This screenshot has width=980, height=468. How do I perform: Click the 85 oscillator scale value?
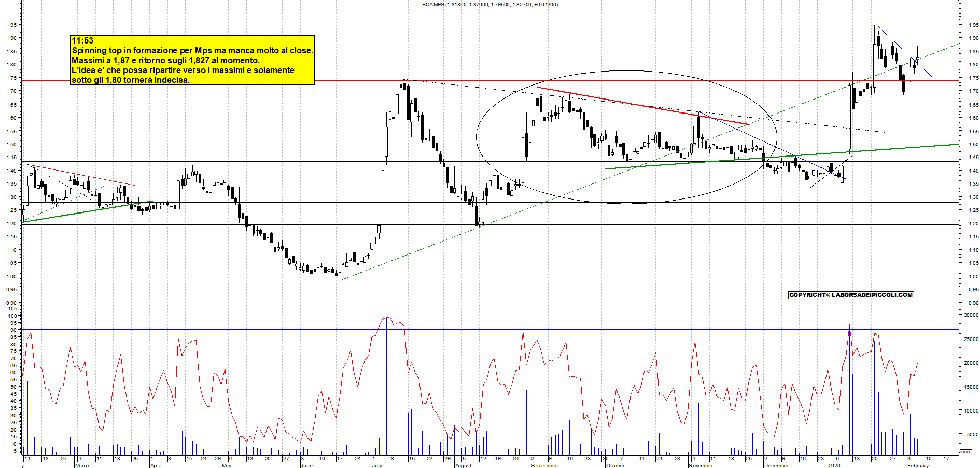pos(13,337)
